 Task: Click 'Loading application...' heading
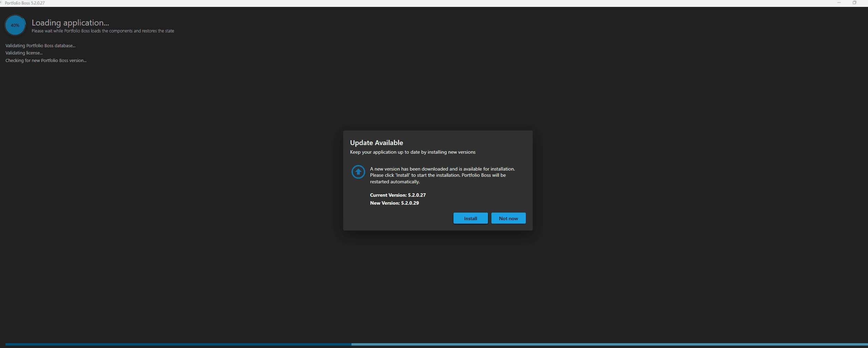coord(70,23)
